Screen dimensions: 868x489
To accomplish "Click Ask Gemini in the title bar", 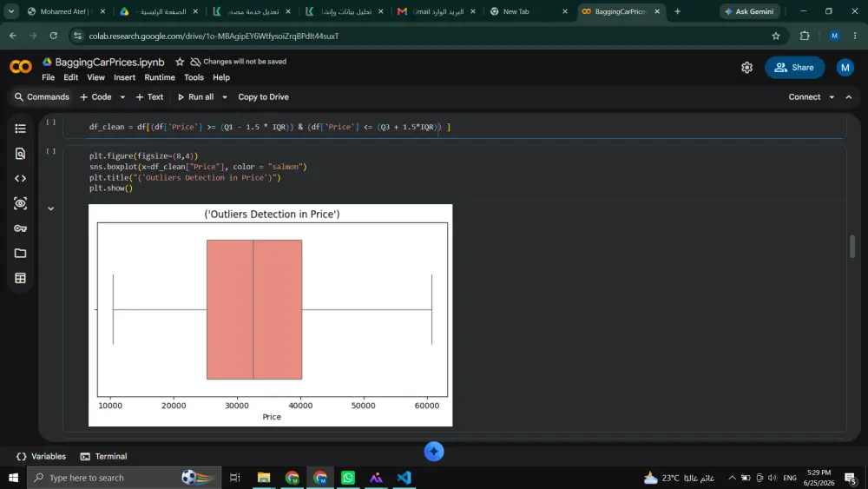I will [749, 11].
